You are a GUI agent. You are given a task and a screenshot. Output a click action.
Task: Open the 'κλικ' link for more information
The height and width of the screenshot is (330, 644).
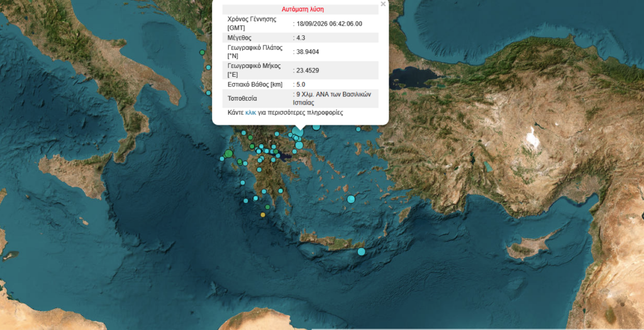pyautogui.click(x=250, y=112)
